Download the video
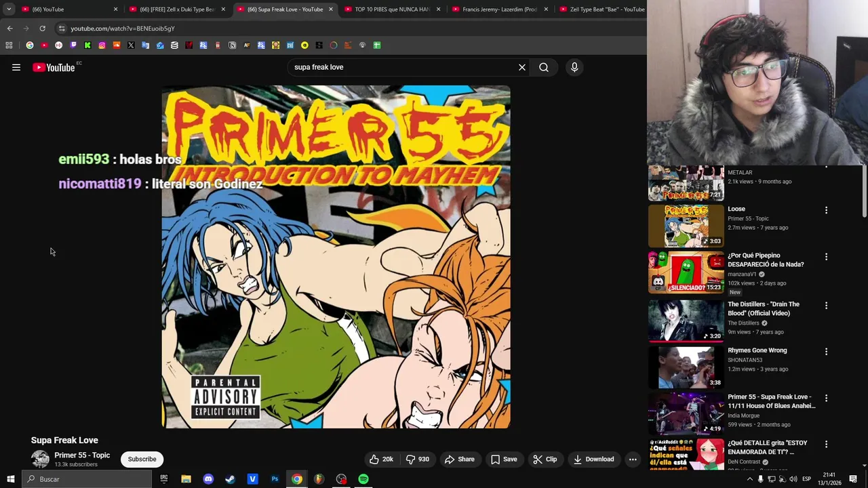 pos(593,459)
